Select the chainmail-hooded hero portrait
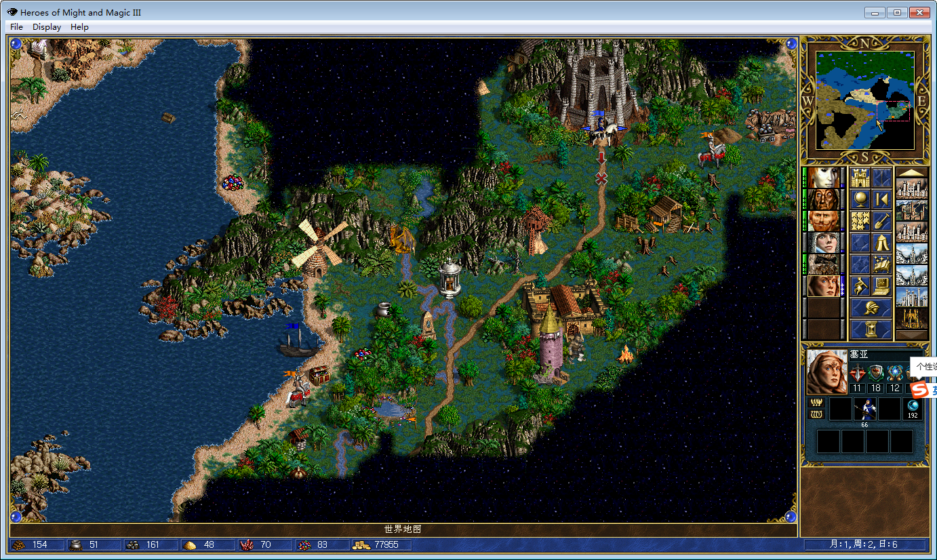Viewport: 937px width, 560px height. tap(824, 243)
